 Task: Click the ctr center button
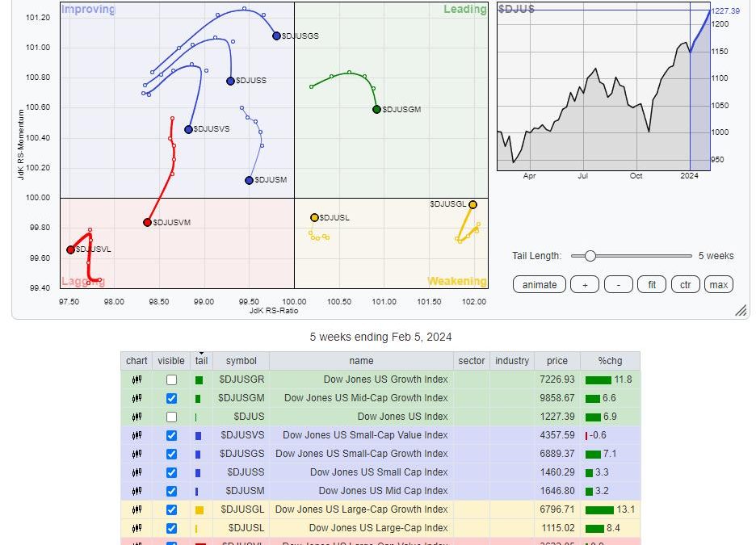[x=685, y=284]
